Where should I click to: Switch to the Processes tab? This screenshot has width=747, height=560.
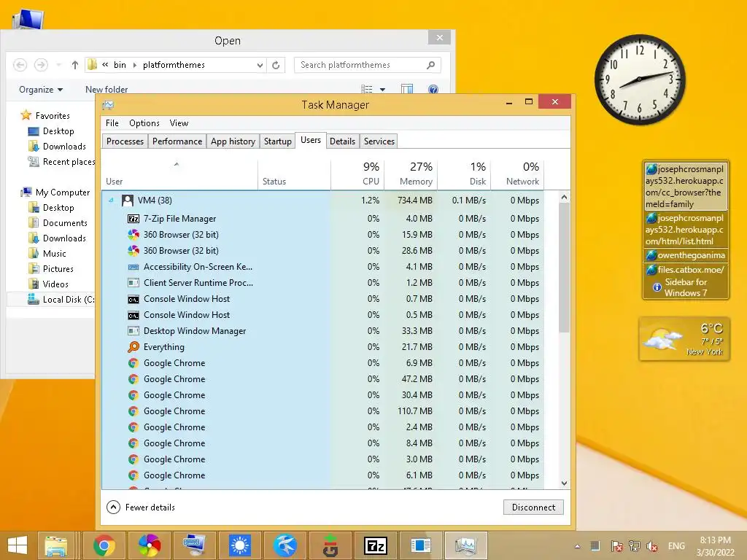pos(125,141)
